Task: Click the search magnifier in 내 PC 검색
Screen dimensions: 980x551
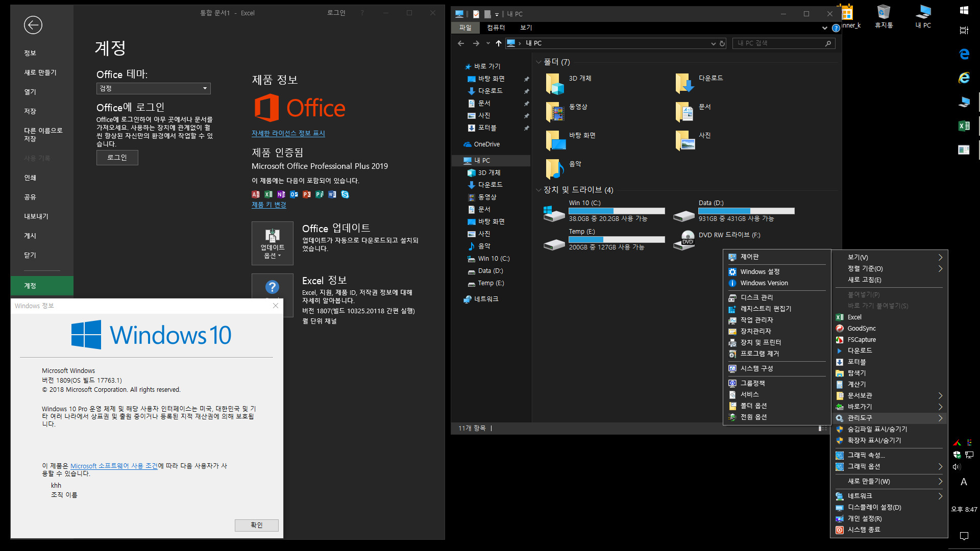Action: pos(828,43)
